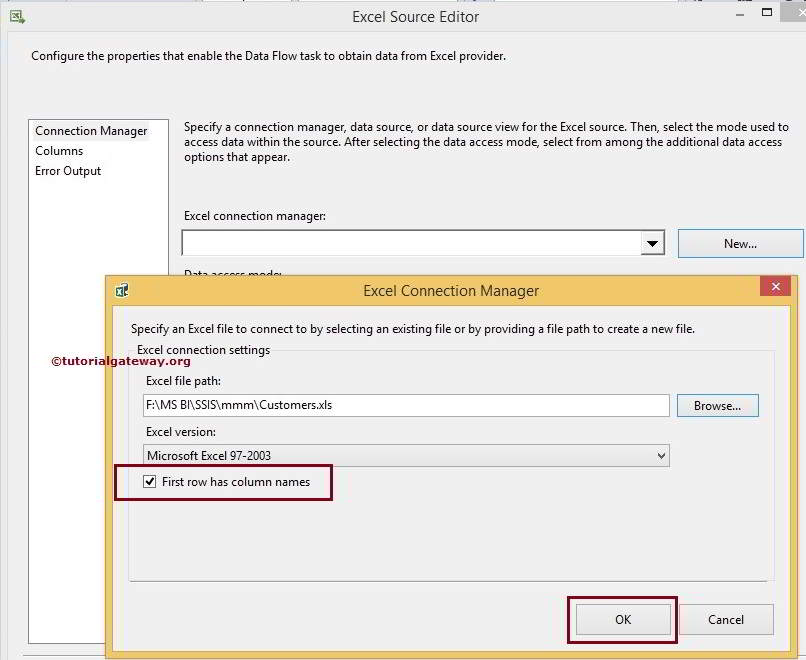
Task: Click Browse... to choose an Excel file
Action: [717, 405]
